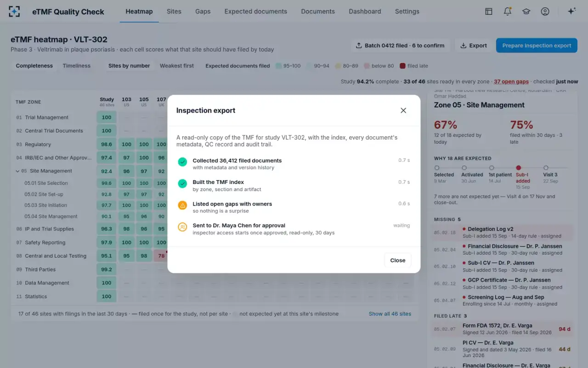This screenshot has width=588, height=368.
Task: Open the Documents tab
Action: 318,11
